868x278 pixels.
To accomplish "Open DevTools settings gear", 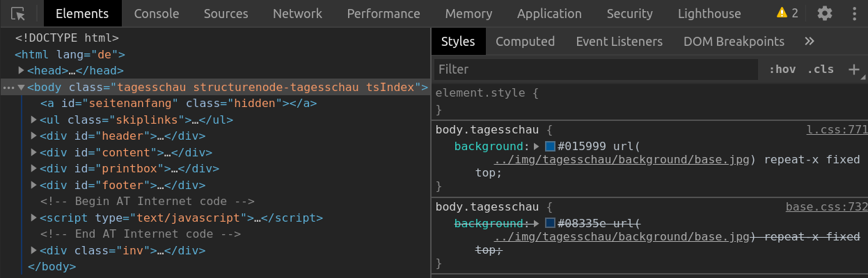I will [825, 13].
